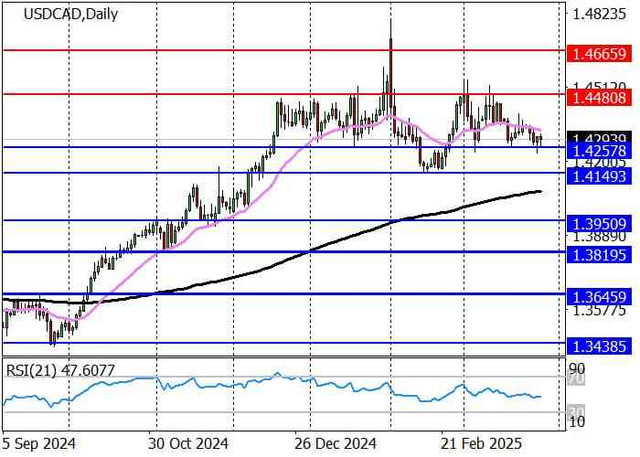
Task: Select the RSI(21) 47.6077 indicator label
Action: point(60,370)
